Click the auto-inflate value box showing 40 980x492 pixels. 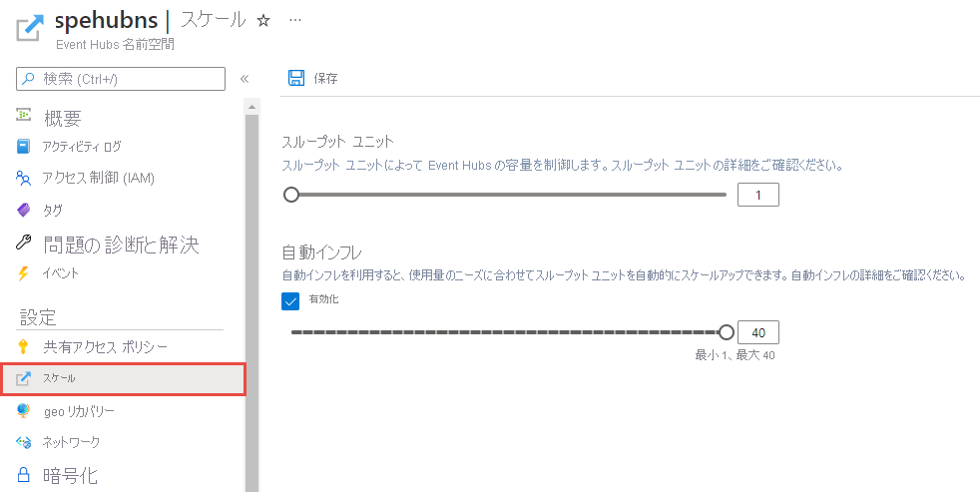point(758,332)
